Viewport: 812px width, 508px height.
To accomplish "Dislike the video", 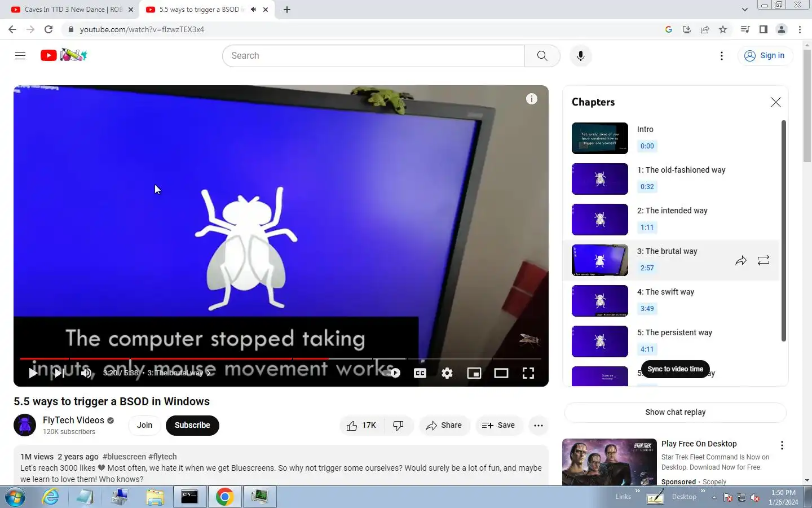I will (x=399, y=425).
